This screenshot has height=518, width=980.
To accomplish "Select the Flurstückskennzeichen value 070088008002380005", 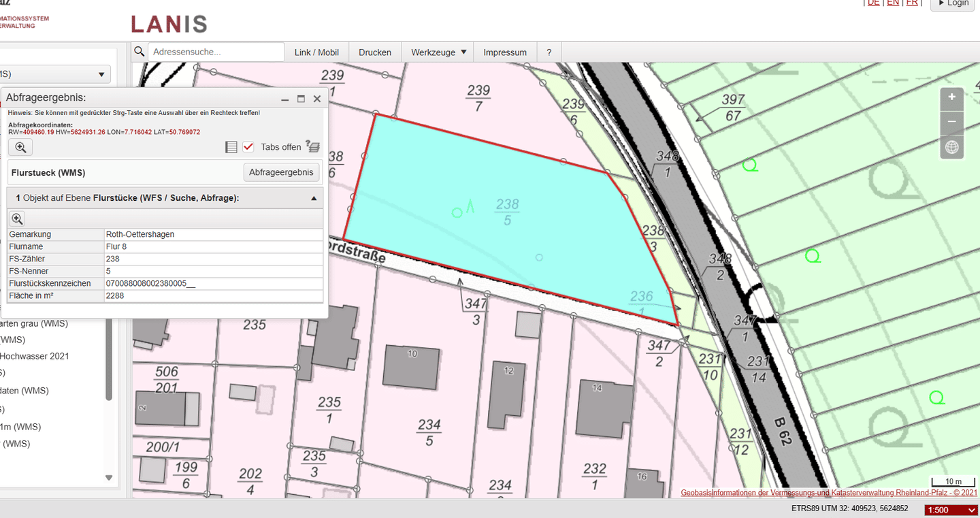I will (150, 283).
